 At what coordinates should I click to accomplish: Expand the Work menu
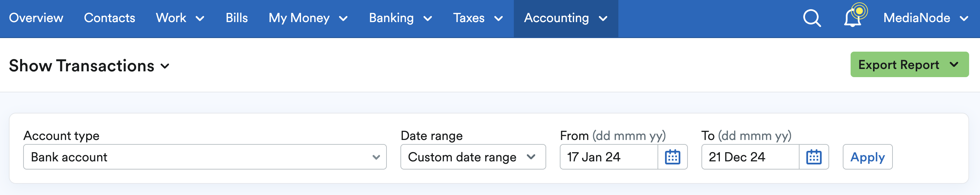(x=180, y=18)
